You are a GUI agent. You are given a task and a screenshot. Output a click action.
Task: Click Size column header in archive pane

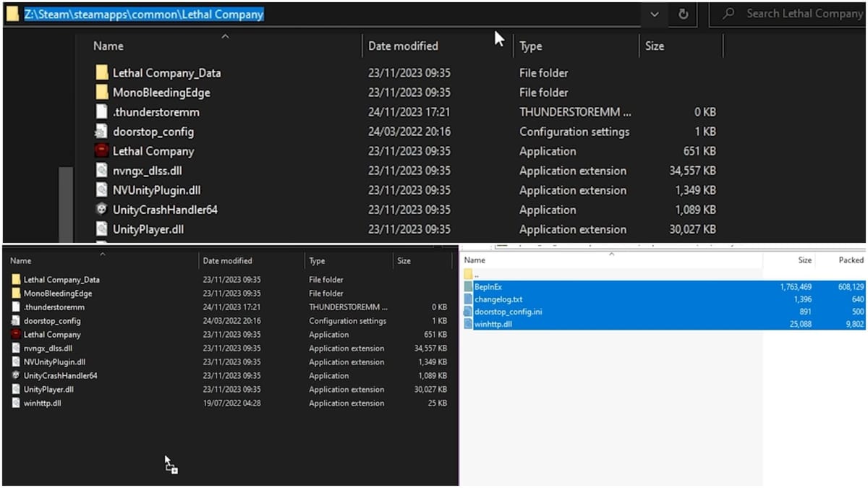coord(804,260)
